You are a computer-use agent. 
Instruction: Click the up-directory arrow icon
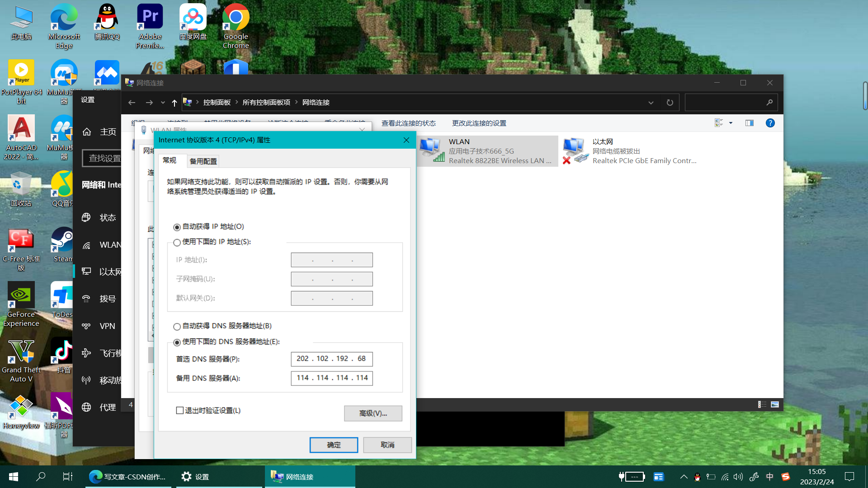[x=174, y=103]
